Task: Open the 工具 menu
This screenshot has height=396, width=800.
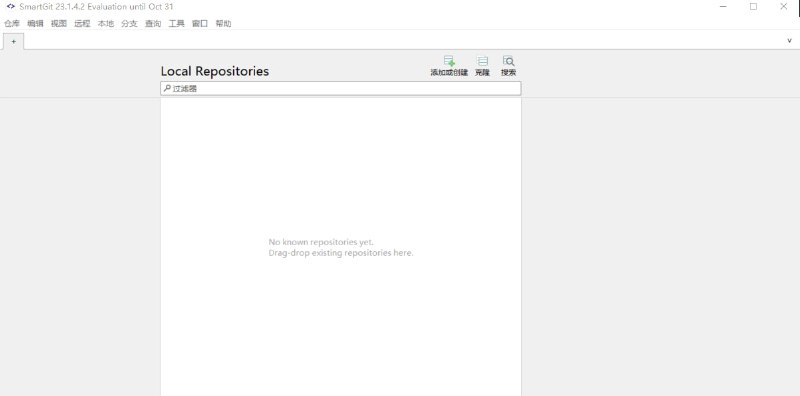Action: [177, 23]
